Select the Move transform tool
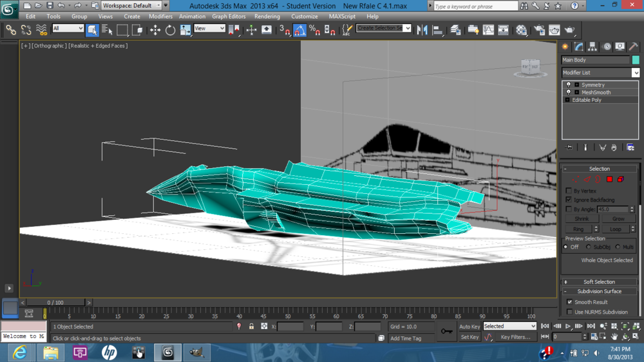 coord(155,30)
